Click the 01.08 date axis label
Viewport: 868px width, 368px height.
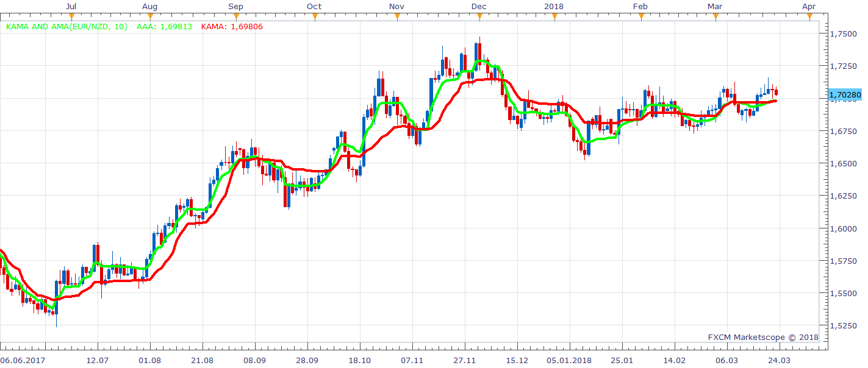point(150,360)
